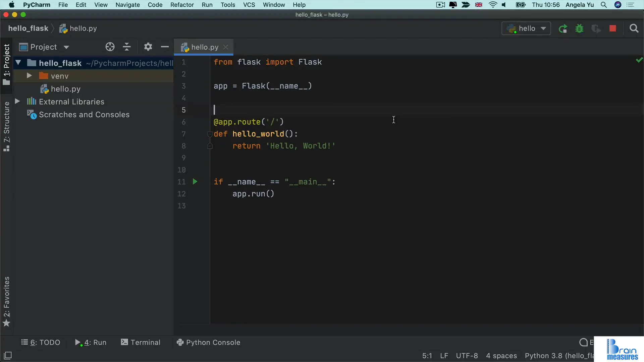Open the Run menu
Screen dimensions: 644x362
207,5
